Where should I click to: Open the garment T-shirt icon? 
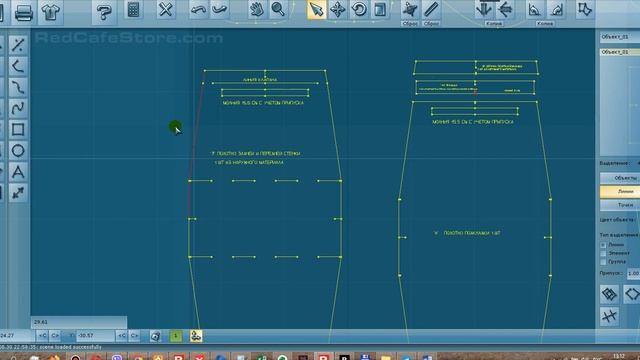point(51,12)
